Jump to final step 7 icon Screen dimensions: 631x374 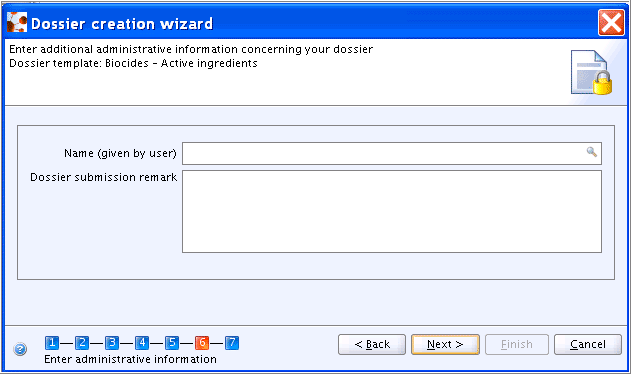tap(232, 343)
